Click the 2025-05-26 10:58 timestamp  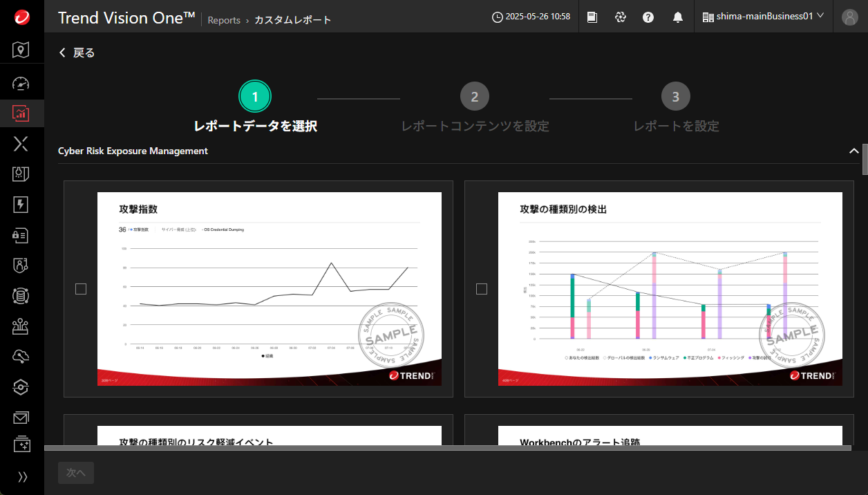(x=538, y=17)
